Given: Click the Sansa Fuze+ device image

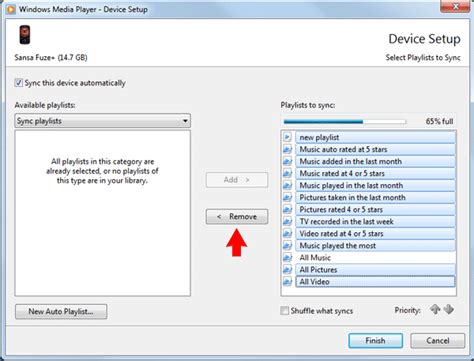Looking at the screenshot, I should coord(25,35).
